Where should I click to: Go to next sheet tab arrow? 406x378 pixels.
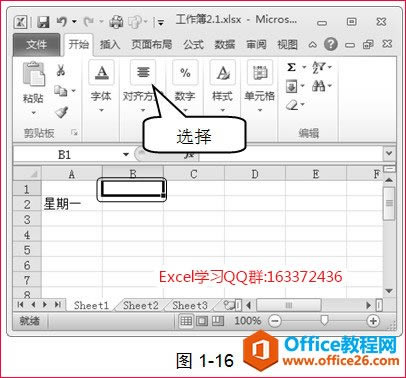pyautogui.click(x=45, y=305)
